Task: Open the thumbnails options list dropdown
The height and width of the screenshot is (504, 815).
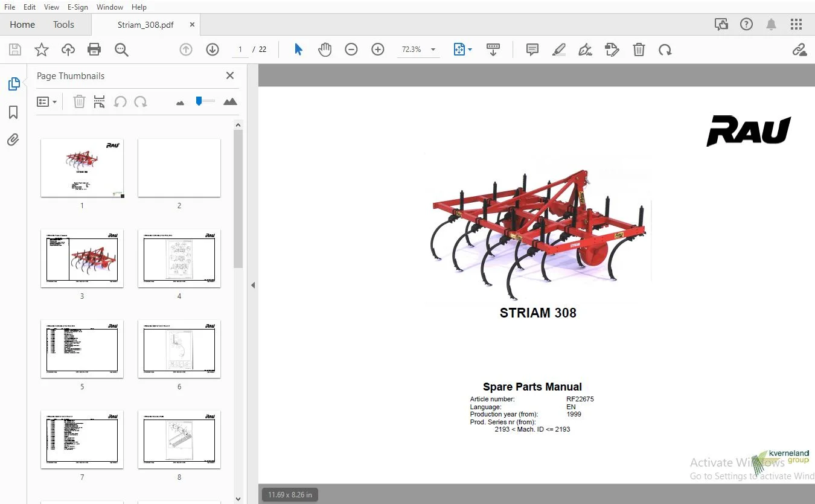Action: [46, 102]
